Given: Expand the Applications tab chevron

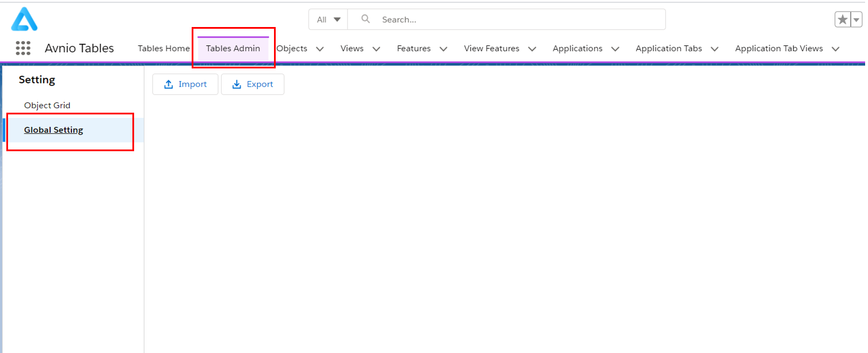Looking at the screenshot, I should pos(615,49).
